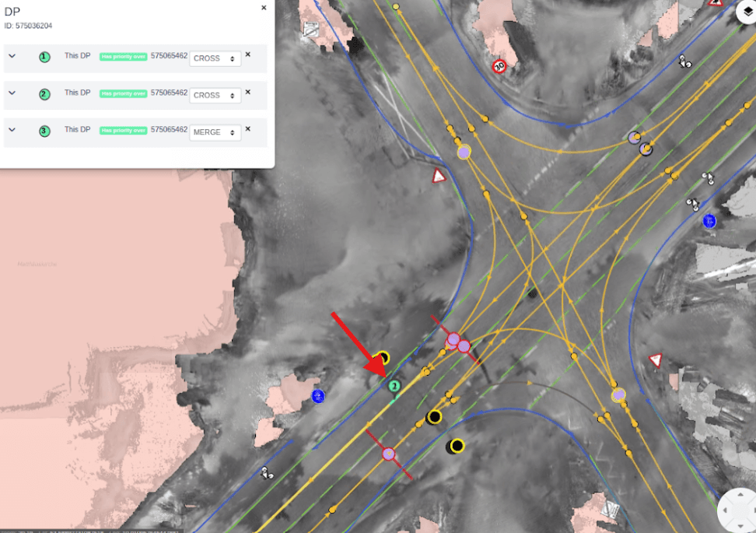Select yield sign beside the panel's bottom edge
This screenshot has width=756, height=533.
[439, 176]
